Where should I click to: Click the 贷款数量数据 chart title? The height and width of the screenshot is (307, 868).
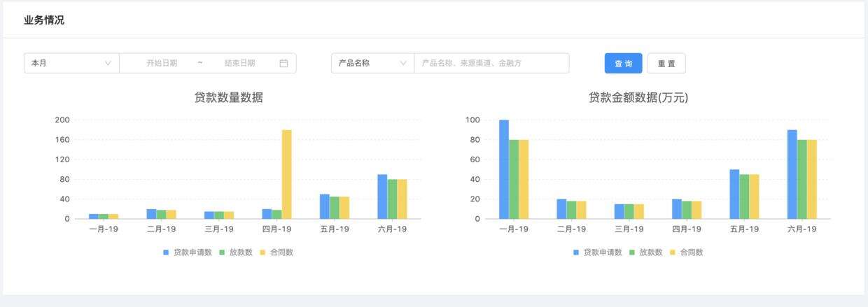point(229,98)
